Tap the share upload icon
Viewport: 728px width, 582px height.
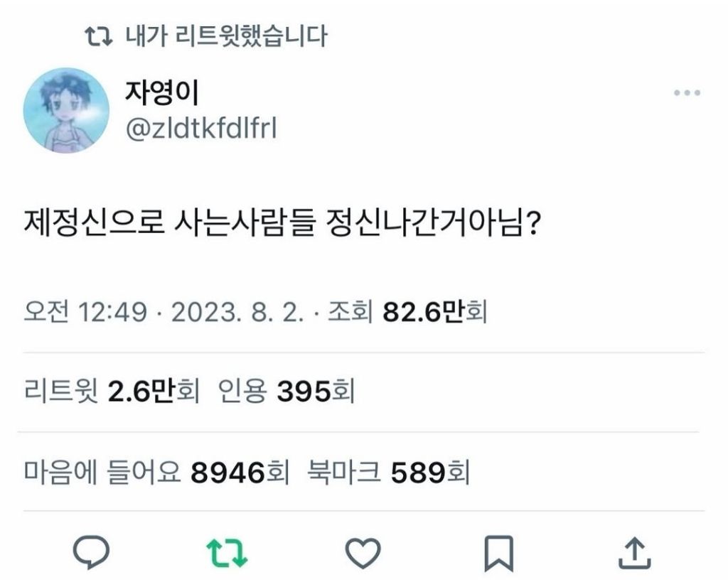635,552
